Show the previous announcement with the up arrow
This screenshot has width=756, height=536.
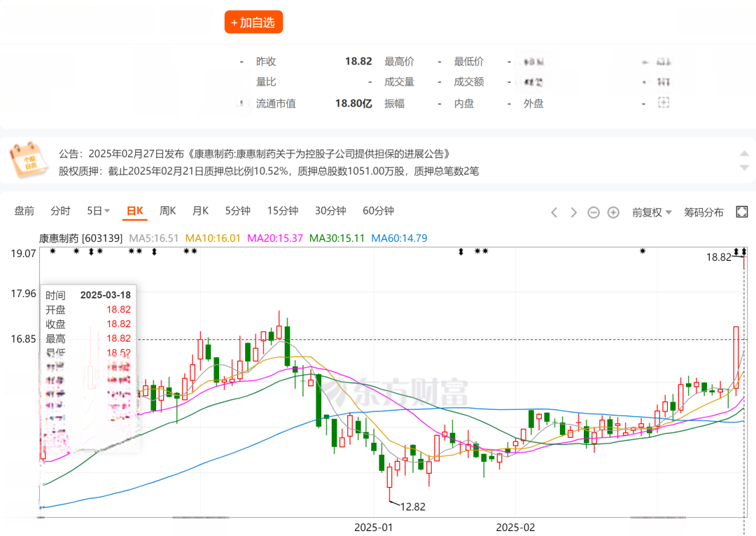[744, 153]
